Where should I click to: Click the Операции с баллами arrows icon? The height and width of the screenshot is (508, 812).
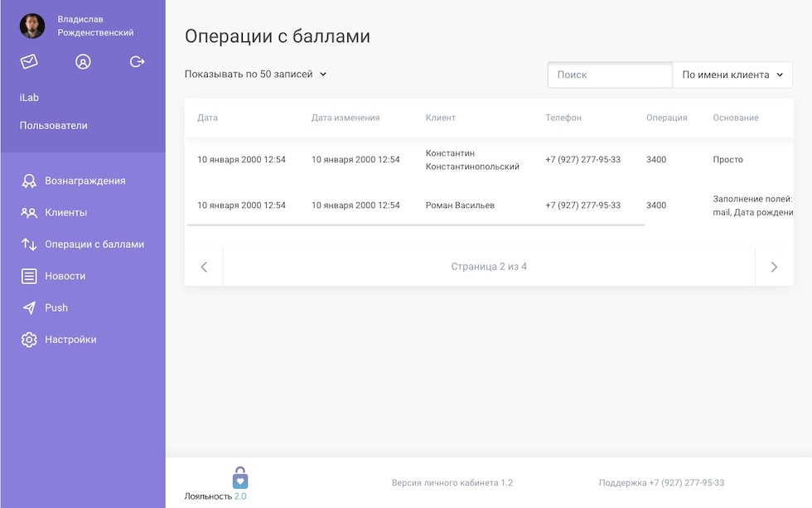coord(29,244)
